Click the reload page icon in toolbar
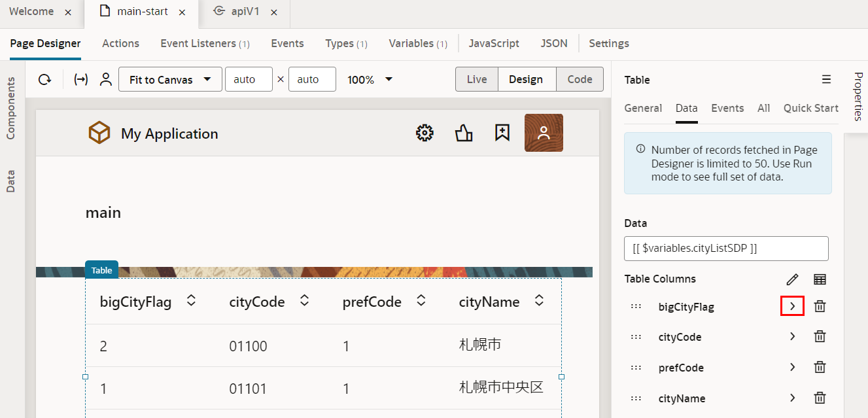Viewport: 868px width, 418px height. [44, 80]
